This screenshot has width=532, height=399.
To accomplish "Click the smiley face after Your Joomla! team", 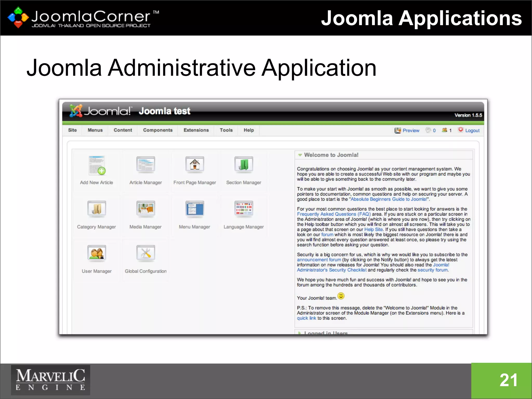I will pyautogui.click(x=341, y=296).
